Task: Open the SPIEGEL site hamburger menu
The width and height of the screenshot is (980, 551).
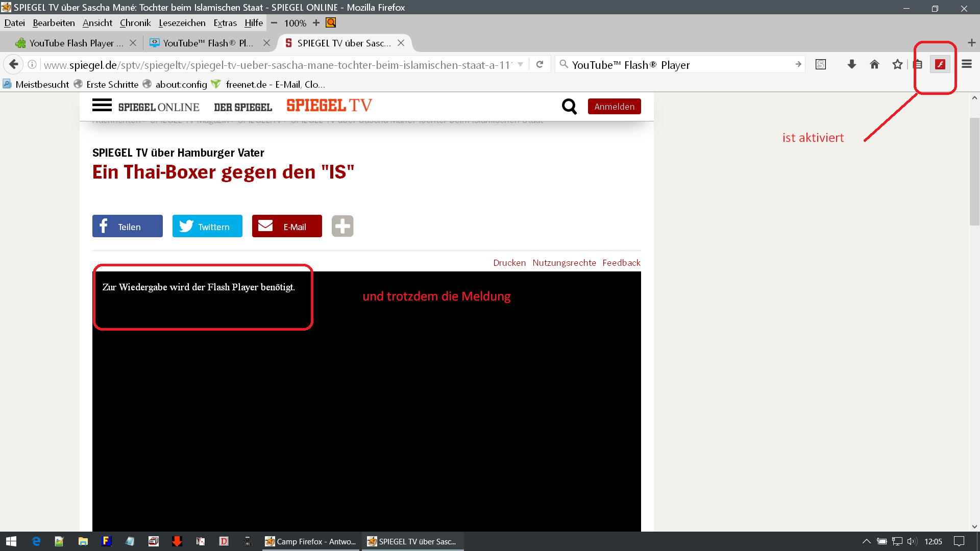Action: pyautogui.click(x=102, y=105)
